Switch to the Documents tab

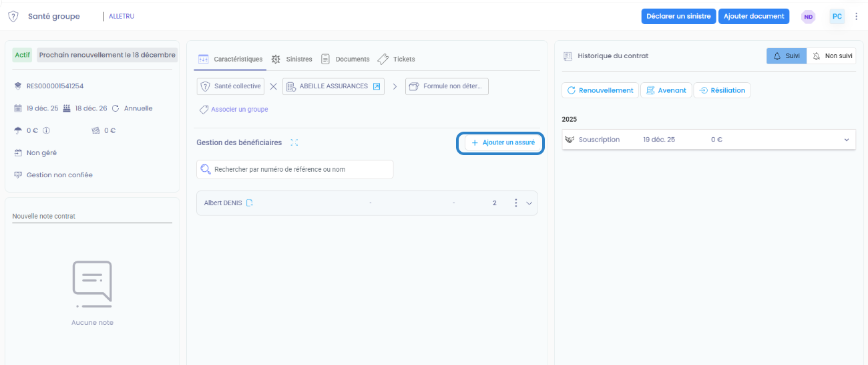click(345, 59)
